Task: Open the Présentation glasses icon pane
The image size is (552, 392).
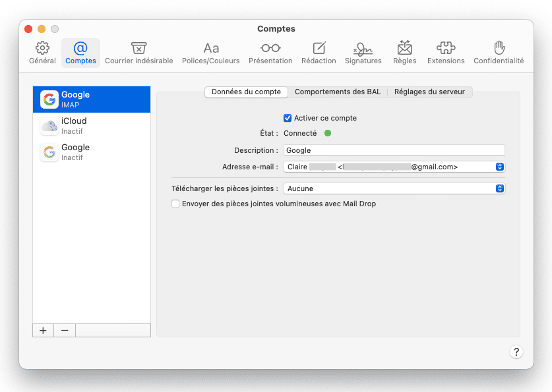Action: click(x=270, y=52)
